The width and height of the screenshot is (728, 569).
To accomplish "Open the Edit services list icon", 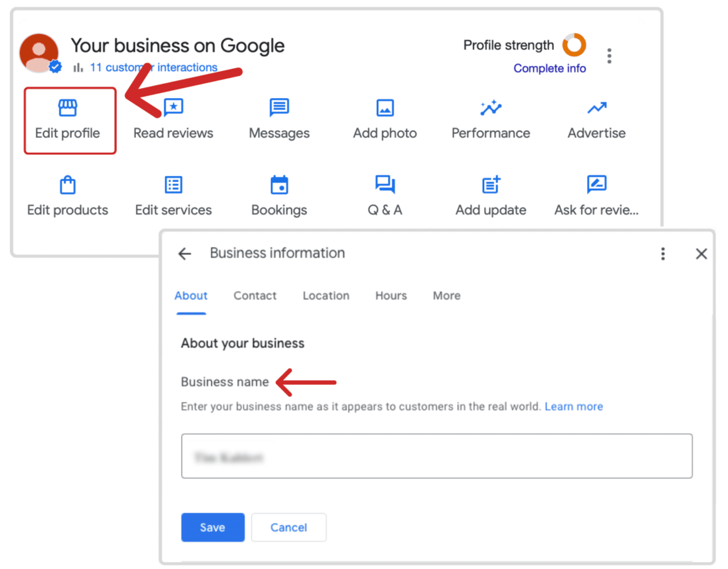I will [173, 185].
